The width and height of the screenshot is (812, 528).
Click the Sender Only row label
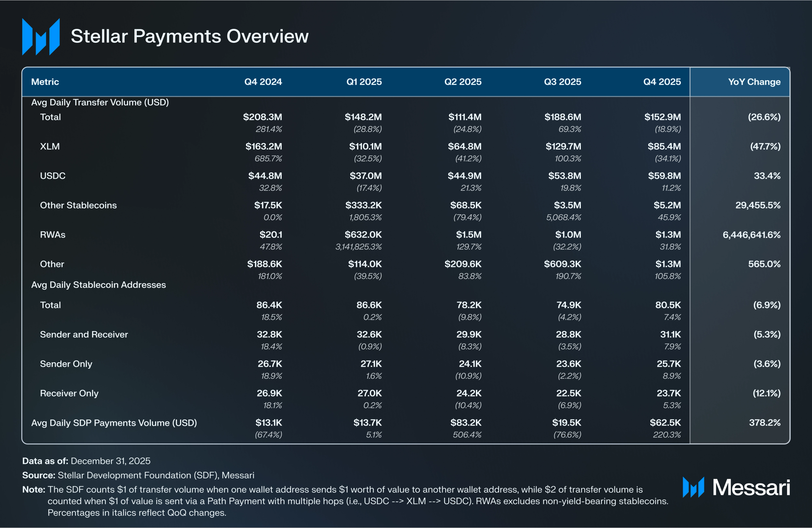(66, 364)
